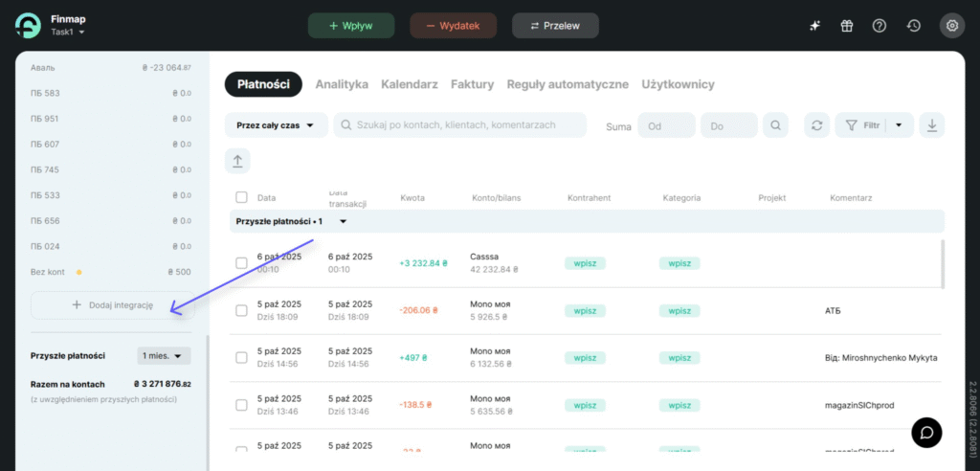
Task: Click the search magnifier button beside Do
Action: (x=775, y=125)
